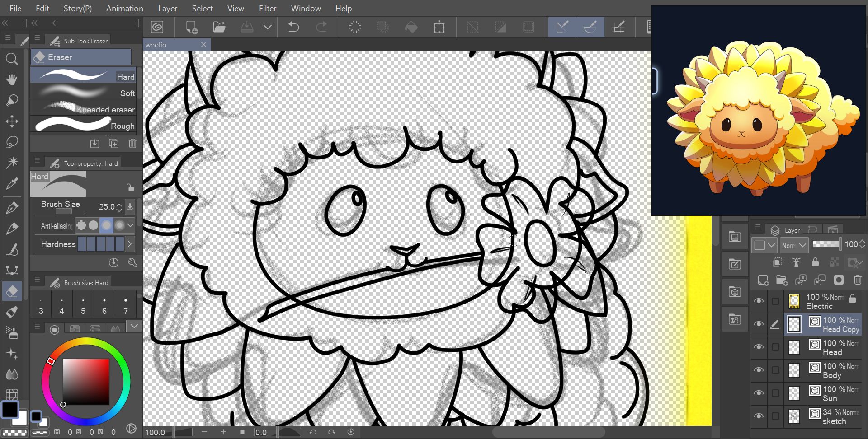Viewport: 868px width, 439px height.
Task: Adjust the layer opacity slider
Action: coord(826,244)
